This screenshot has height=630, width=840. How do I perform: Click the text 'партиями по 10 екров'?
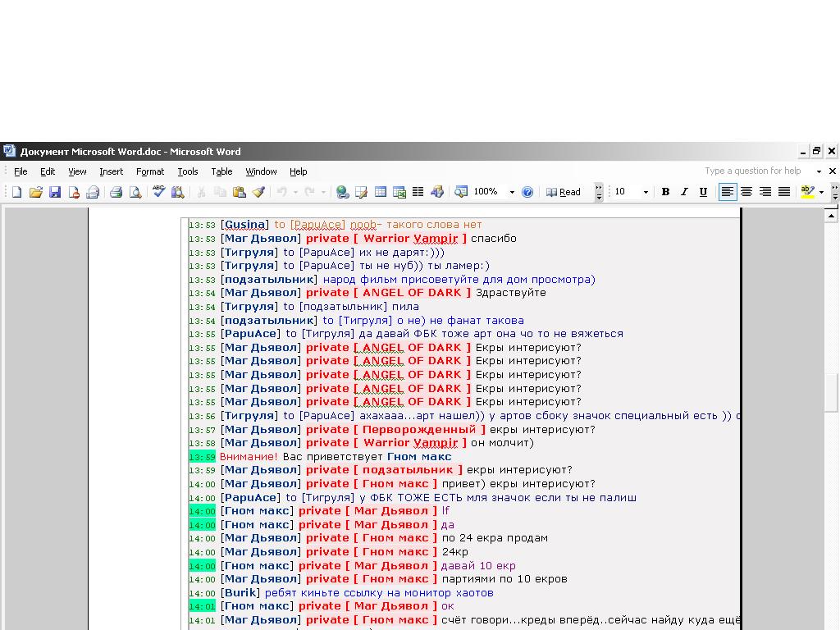click(504, 579)
